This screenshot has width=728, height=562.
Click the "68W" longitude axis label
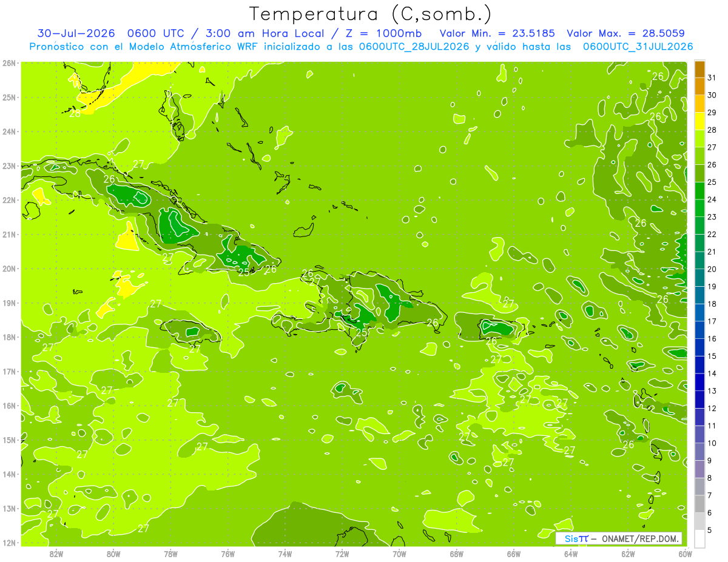click(x=456, y=554)
